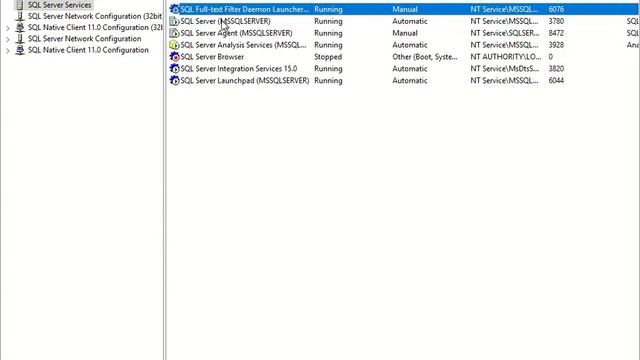This screenshot has width=640, height=360.
Task: Select the SQL Server Browser service name
Action: [x=212, y=57]
